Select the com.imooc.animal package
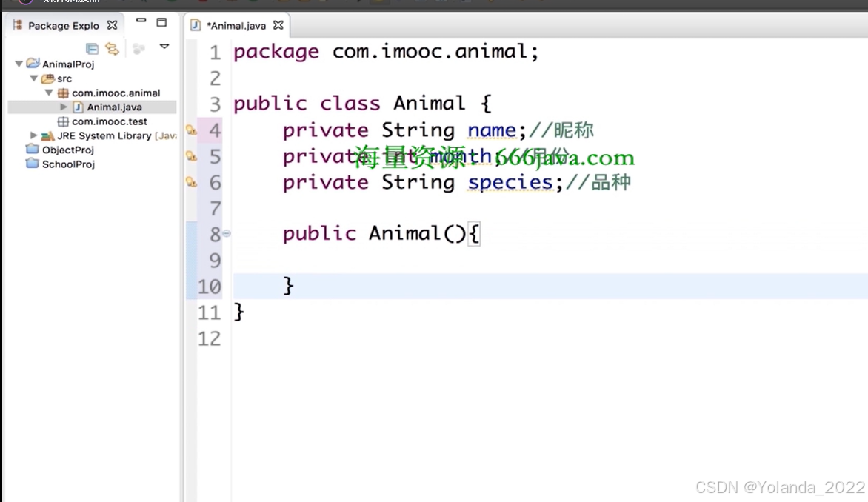 click(x=116, y=93)
